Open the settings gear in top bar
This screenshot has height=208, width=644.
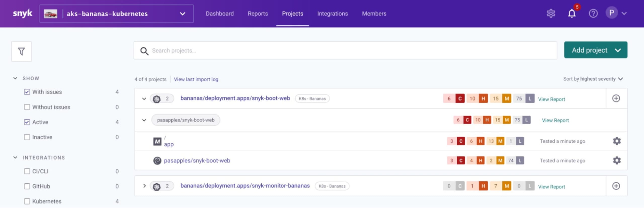coord(551,13)
